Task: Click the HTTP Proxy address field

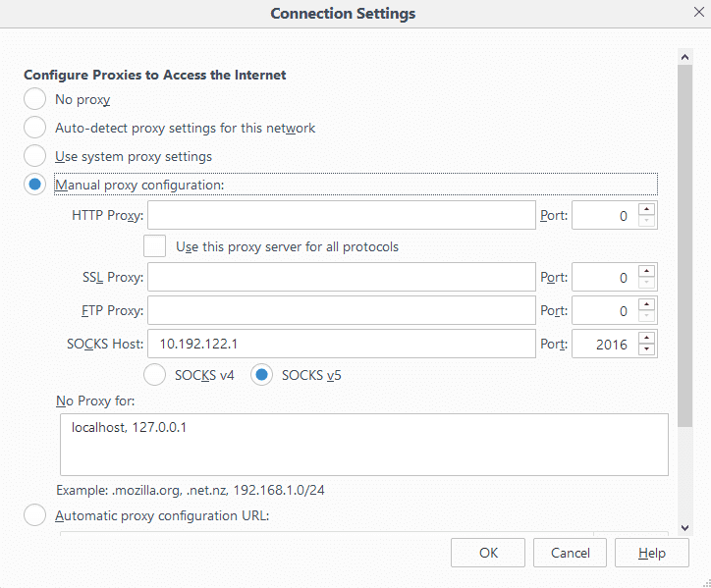Action: [341, 215]
